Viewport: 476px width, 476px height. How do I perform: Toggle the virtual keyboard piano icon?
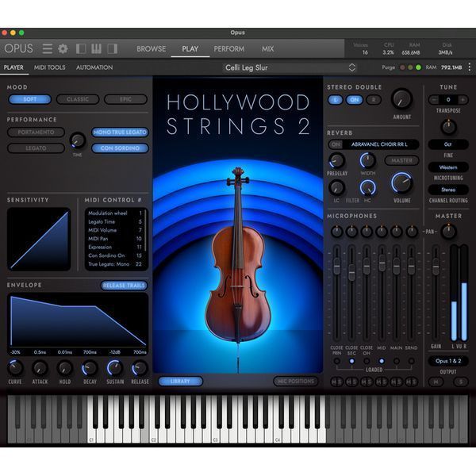click(x=96, y=48)
